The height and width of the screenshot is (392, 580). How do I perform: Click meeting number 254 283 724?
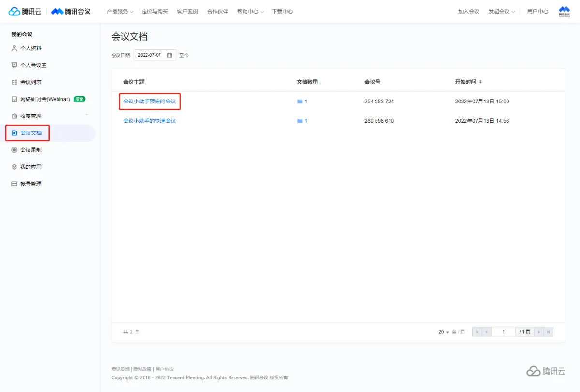[x=379, y=102]
